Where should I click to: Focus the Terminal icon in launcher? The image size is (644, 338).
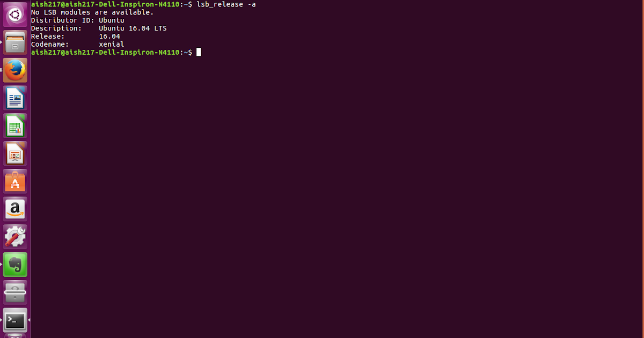pos(15,320)
